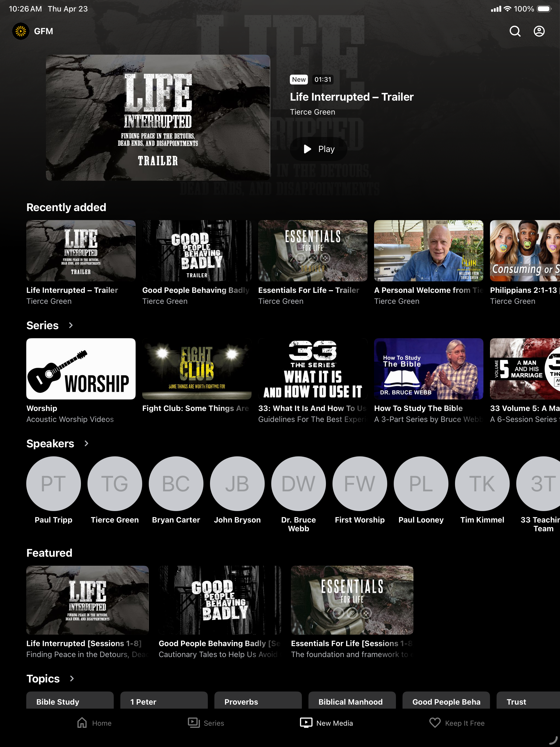
Task: Open the Home tab
Action: point(94,723)
